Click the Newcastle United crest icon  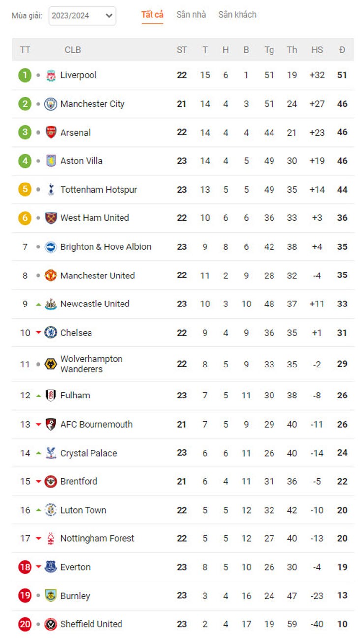(51, 304)
